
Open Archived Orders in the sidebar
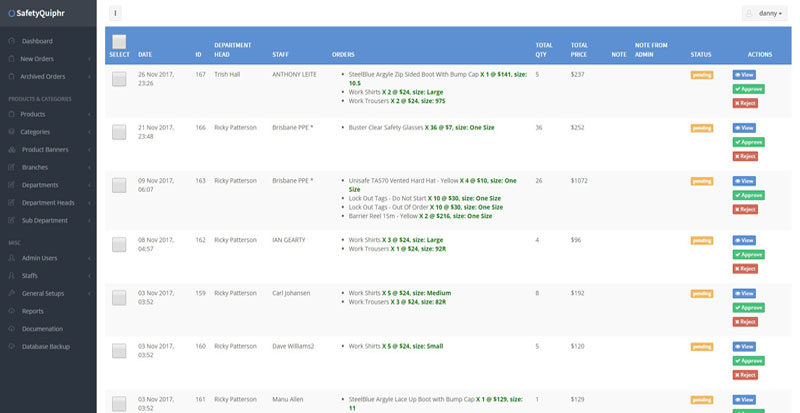43,76
